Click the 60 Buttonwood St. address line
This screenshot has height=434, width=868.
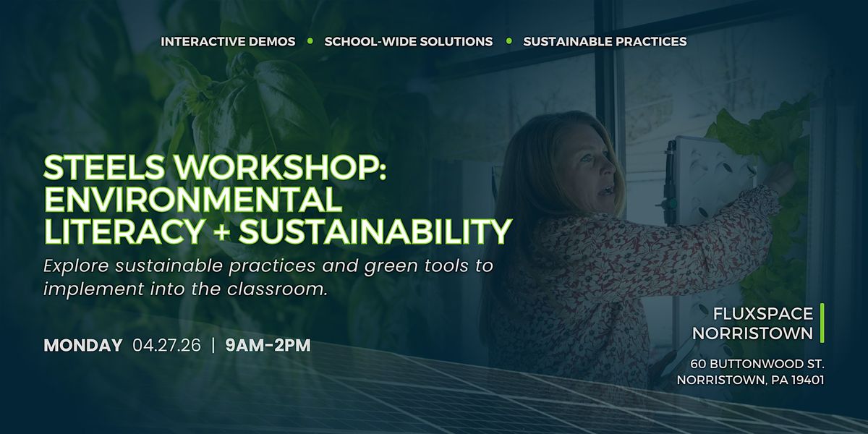(757, 363)
